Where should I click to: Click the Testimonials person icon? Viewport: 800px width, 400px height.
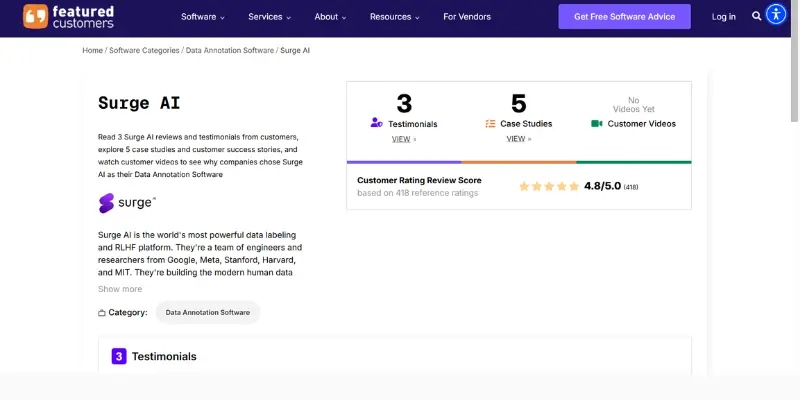[377, 123]
